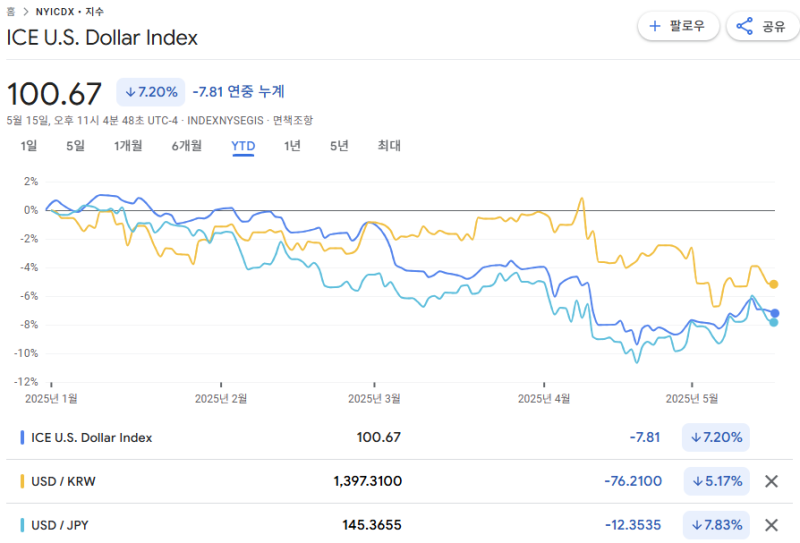Click the 팔로우 follow button
Image resolution: width=800 pixels, height=543 pixels.
678,26
